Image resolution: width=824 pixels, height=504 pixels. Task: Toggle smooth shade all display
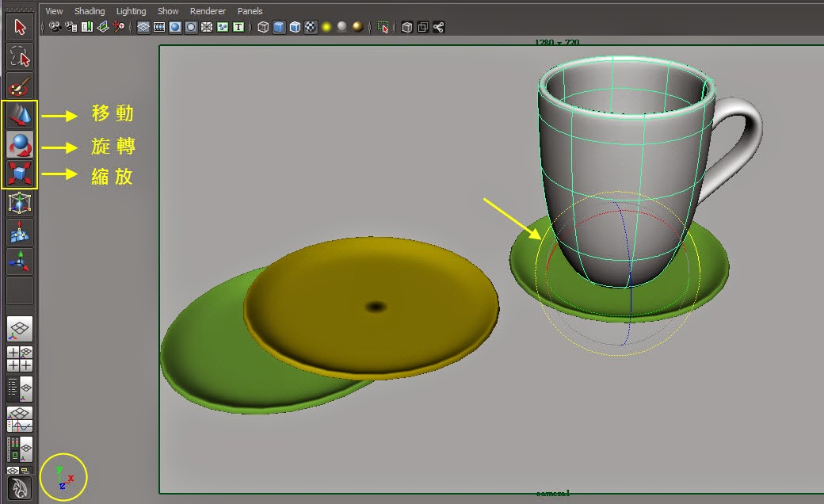tap(279, 27)
